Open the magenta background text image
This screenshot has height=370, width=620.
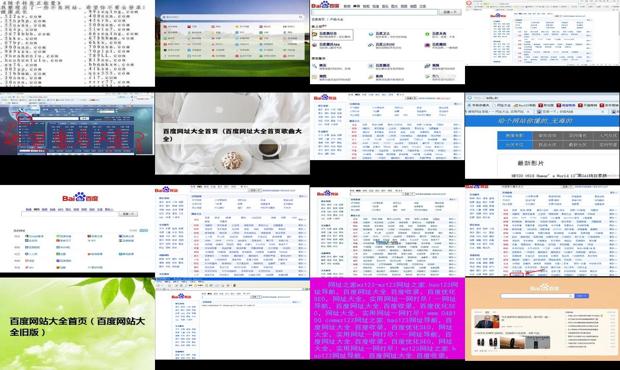click(388, 319)
